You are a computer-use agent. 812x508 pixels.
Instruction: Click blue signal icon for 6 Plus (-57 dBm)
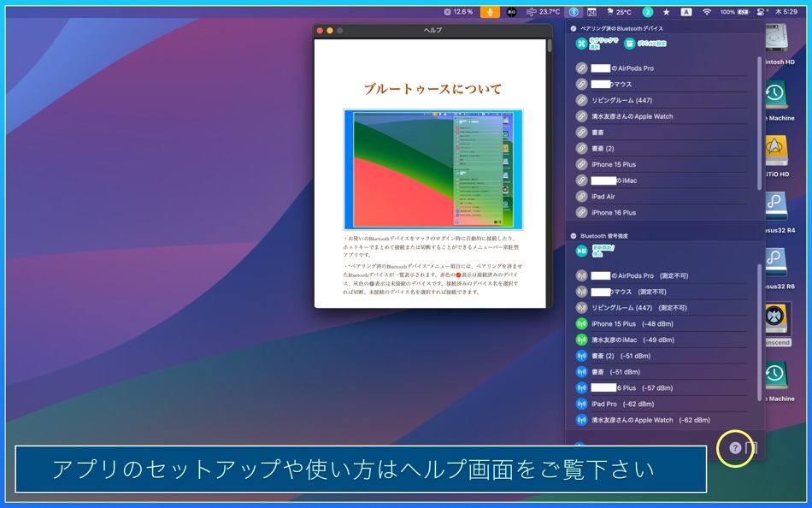(x=581, y=387)
